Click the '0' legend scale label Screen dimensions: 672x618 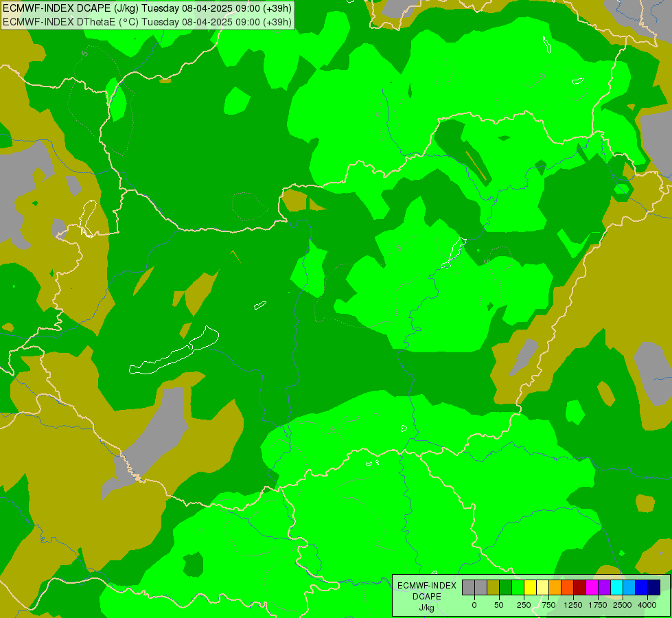point(474,605)
